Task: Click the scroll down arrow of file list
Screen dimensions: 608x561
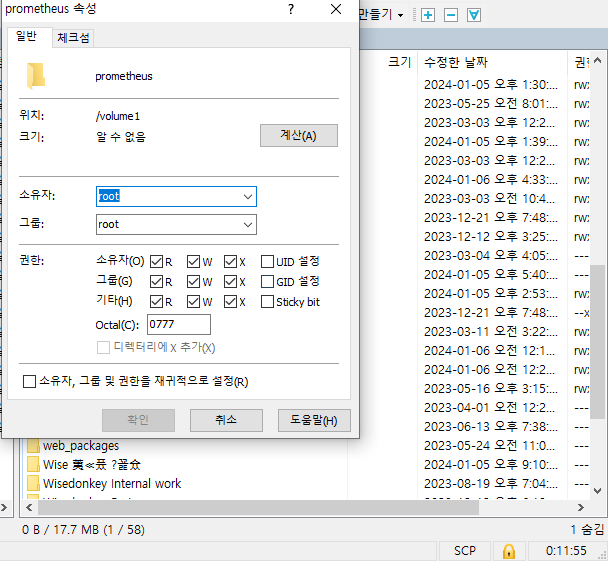Action: click(x=598, y=491)
